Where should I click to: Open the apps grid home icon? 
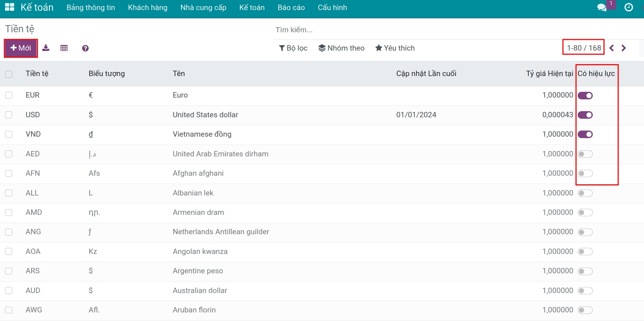[x=10, y=7]
